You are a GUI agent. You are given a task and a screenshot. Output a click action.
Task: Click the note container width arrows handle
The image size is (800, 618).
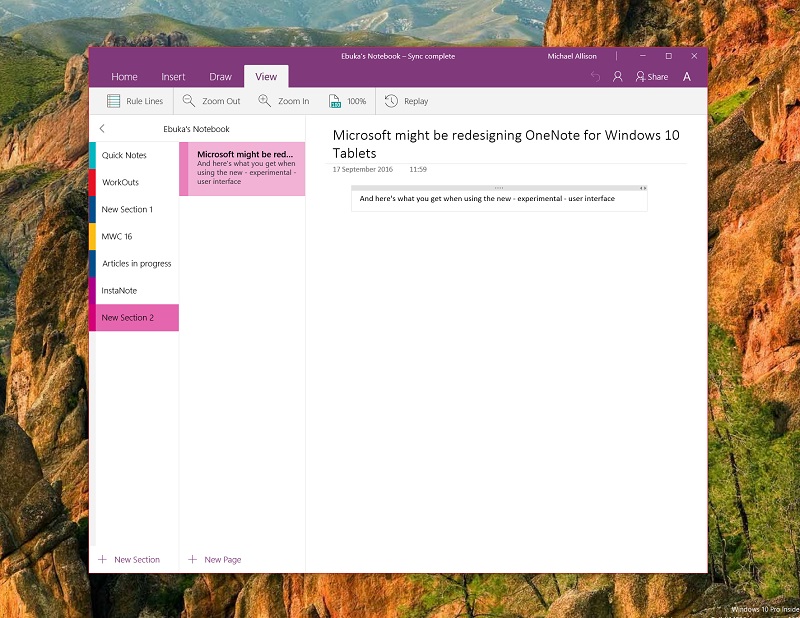(643, 188)
